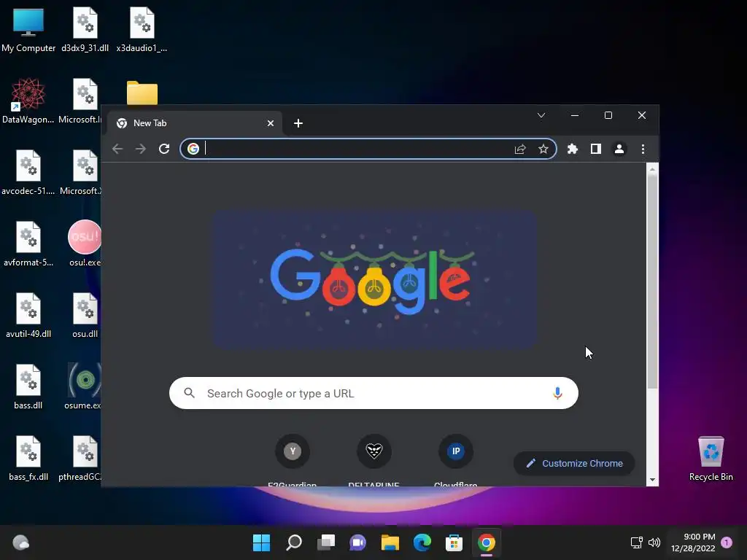Select the New Tab tab

pyautogui.click(x=195, y=123)
